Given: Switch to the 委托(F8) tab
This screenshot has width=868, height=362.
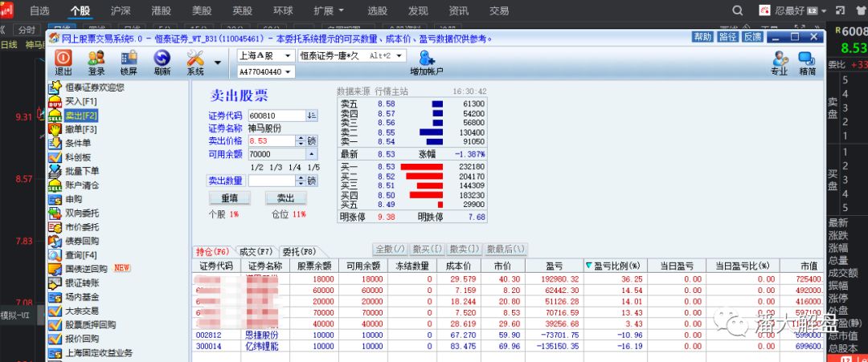Looking at the screenshot, I should (x=299, y=251).
